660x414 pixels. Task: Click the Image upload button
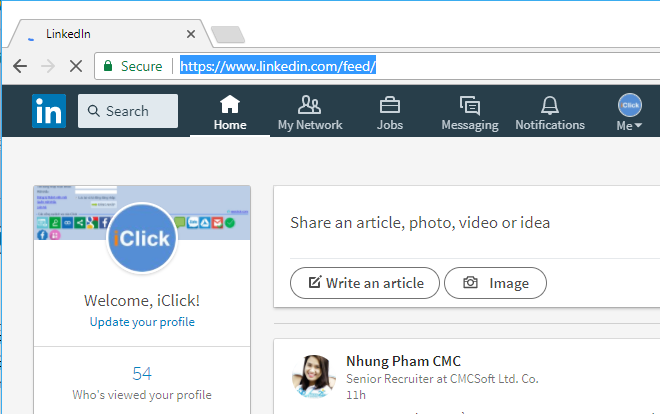click(495, 283)
